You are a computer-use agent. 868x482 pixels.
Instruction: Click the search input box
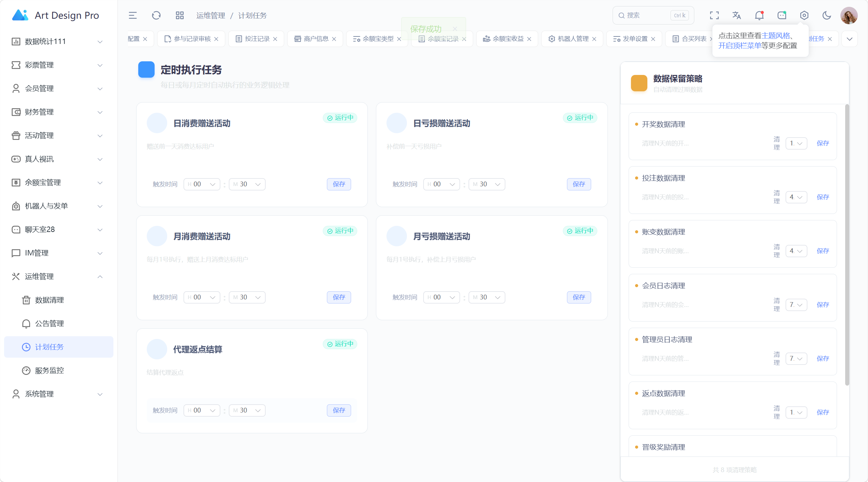point(653,15)
